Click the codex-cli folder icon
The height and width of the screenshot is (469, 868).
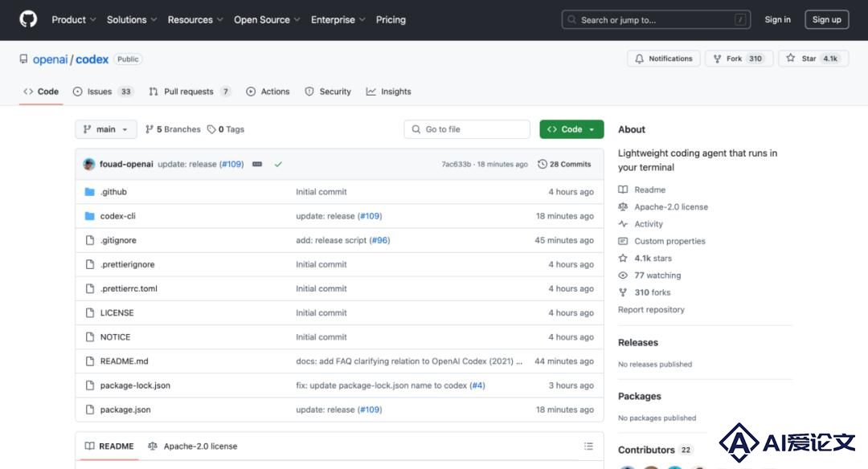tap(90, 216)
